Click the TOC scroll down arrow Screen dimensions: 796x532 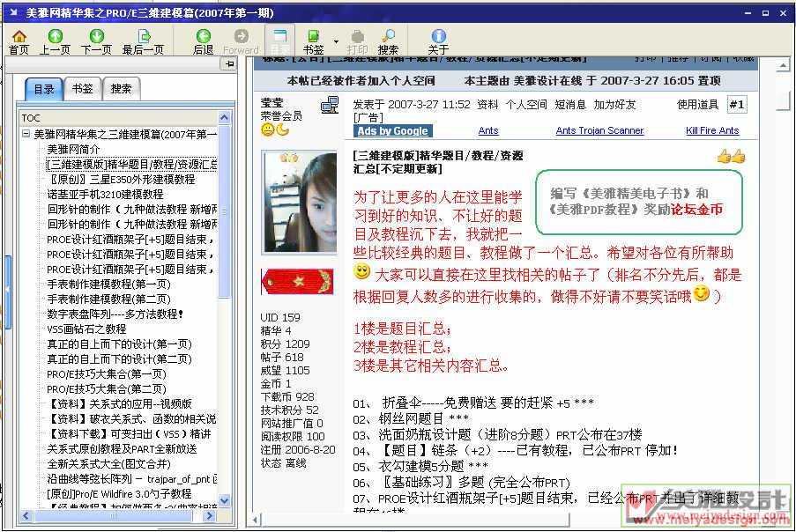pos(225,500)
